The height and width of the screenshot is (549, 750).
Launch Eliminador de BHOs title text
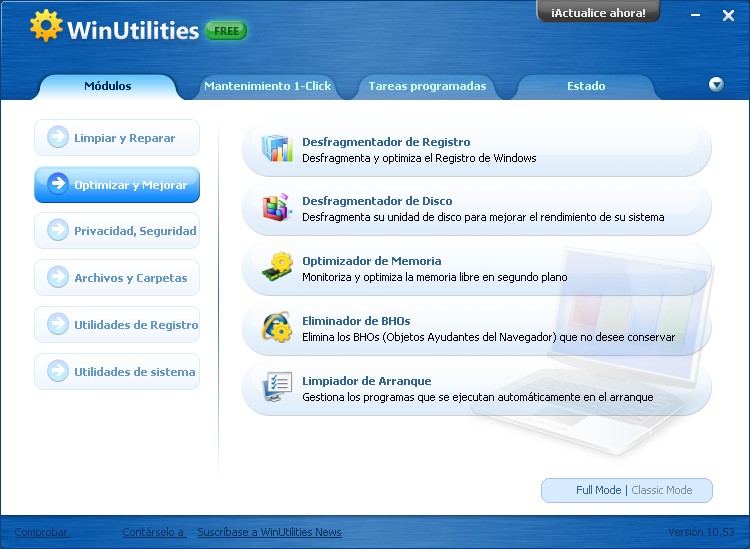point(356,321)
